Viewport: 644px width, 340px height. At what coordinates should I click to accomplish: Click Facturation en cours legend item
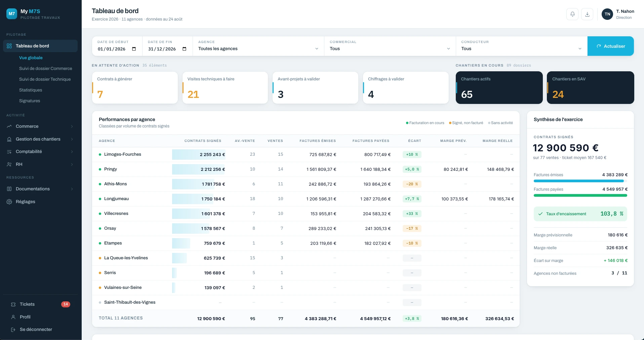pyautogui.click(x=425, y=123)
